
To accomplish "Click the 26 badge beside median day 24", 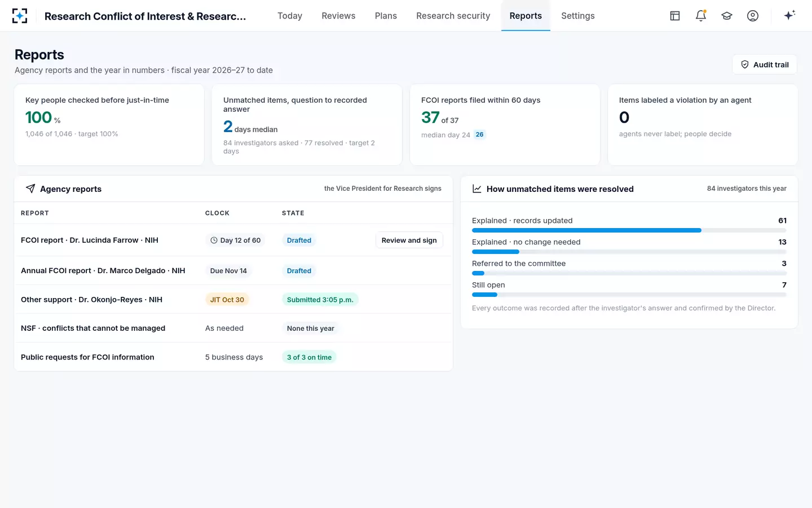I will click(479, 135).
